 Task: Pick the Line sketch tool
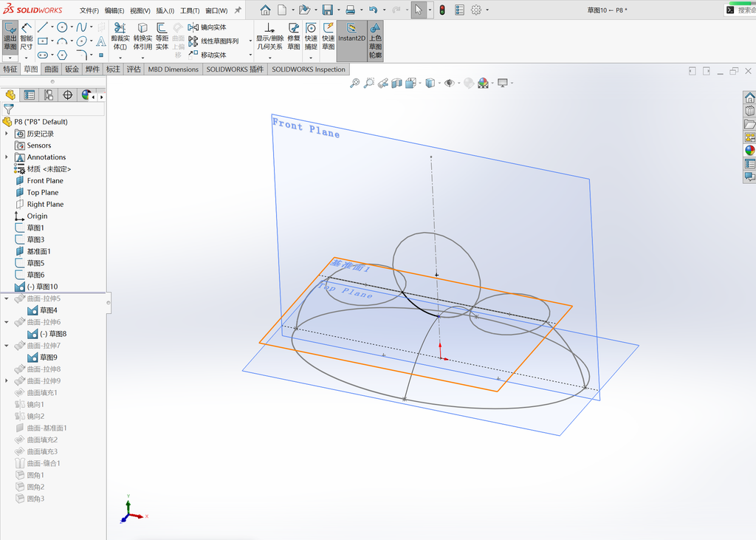[42, 27]
